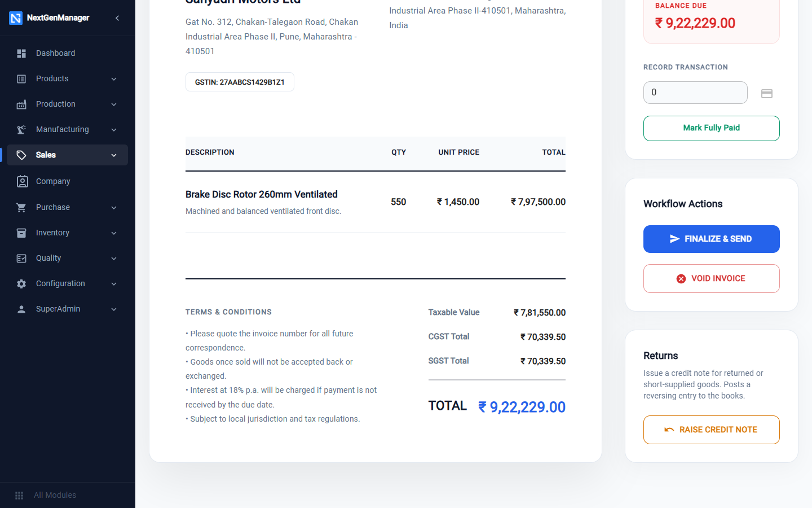Toggle the Sales submenu chevron

[114, 155]
